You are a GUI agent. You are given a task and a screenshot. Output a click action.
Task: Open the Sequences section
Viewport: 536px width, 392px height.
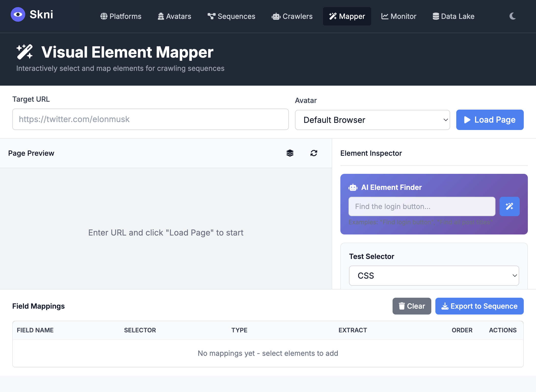[231, 16]
